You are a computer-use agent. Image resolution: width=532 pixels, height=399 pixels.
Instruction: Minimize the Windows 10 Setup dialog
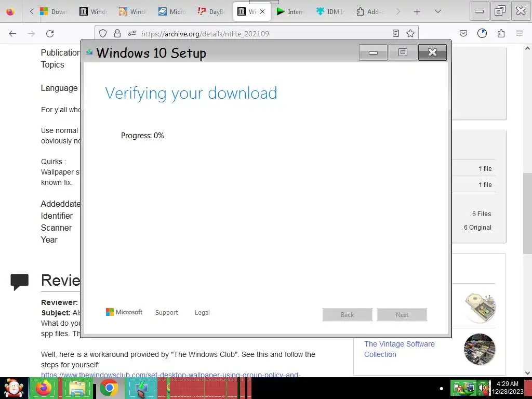[x=373, y=52]
